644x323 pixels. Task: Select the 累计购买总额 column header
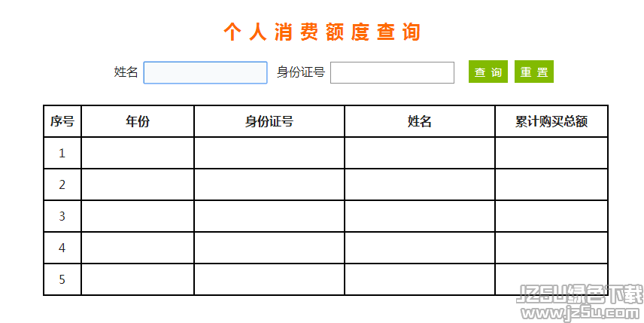click(x=551, y=121)
